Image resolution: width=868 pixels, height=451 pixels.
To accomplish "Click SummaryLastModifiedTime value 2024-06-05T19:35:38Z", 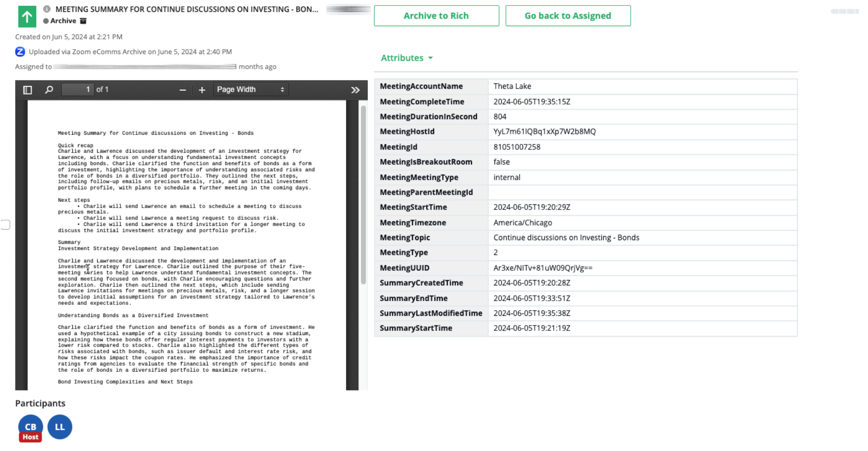I will tap(532, 313).
